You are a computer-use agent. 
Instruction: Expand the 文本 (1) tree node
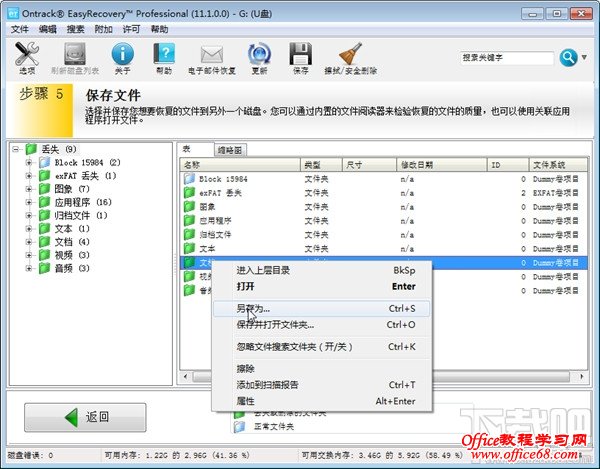pyautogui.click(x=29, y=229)
